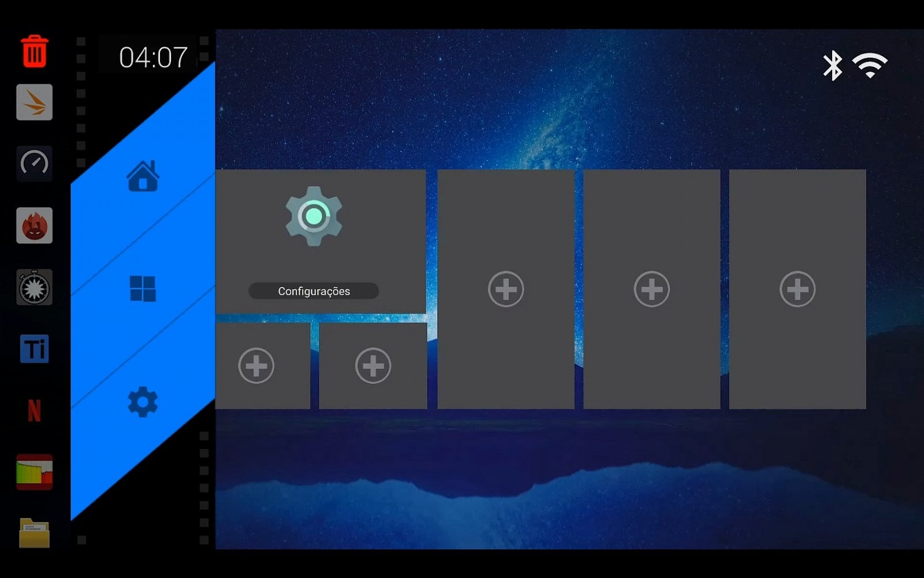
Task: Add an app to the first large empty tile
Action: [505, 289]
